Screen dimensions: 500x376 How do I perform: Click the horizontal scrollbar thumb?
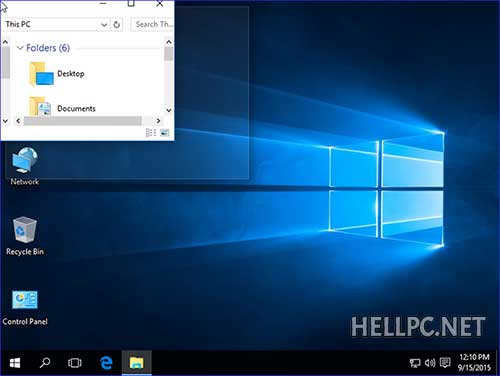coord(82,121)
